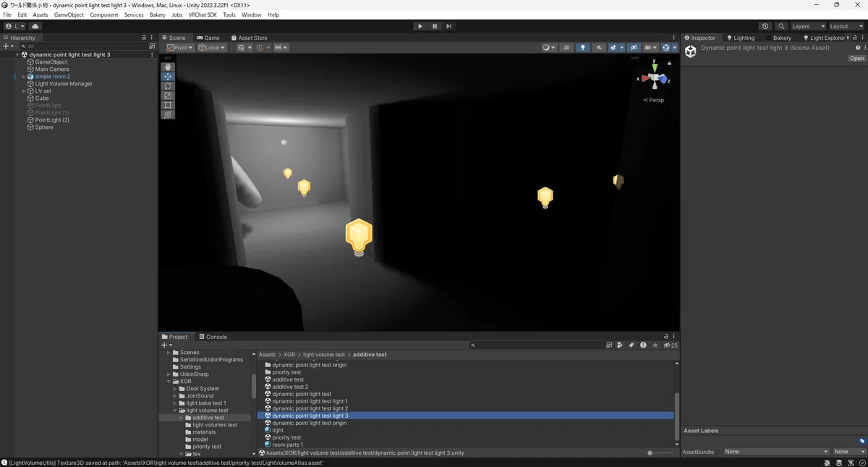868x467 pixels.
Task: Click Open button in Inspector
Action: coord(856,59)
